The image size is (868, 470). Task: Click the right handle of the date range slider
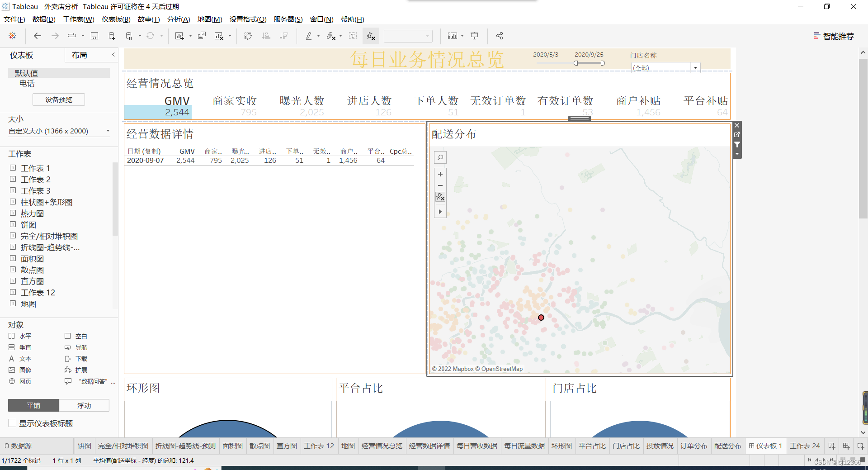click(x=603, y=63)
